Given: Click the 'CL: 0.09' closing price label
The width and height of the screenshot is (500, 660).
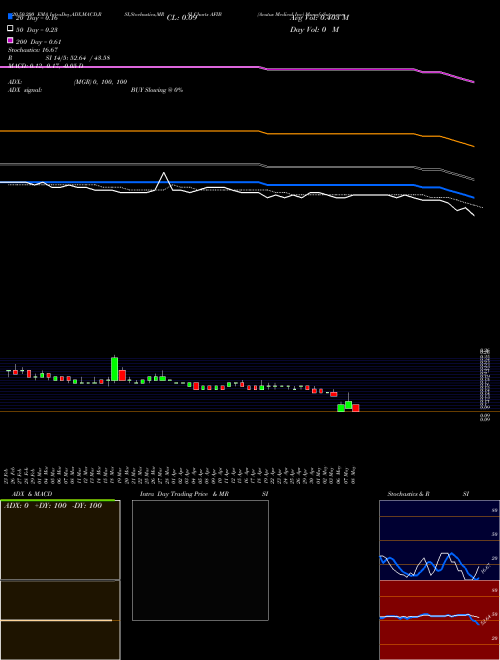Looking at the screenshot, I should 182,18.
